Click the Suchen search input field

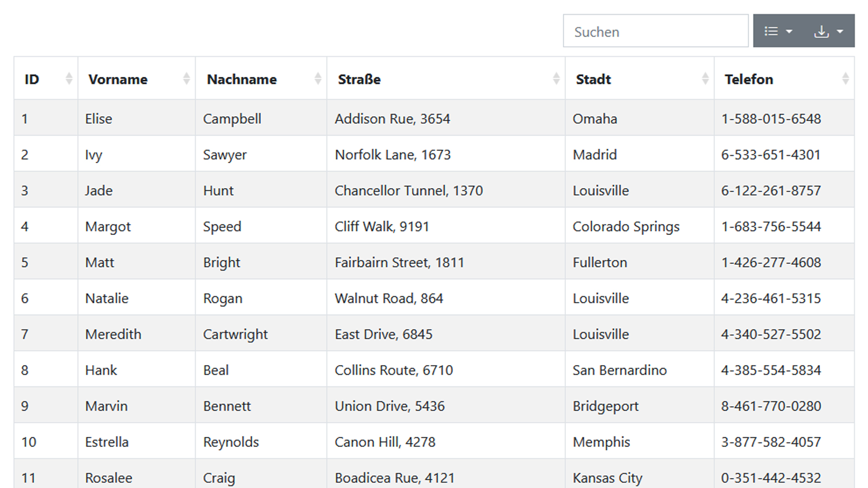coord(656,31)
